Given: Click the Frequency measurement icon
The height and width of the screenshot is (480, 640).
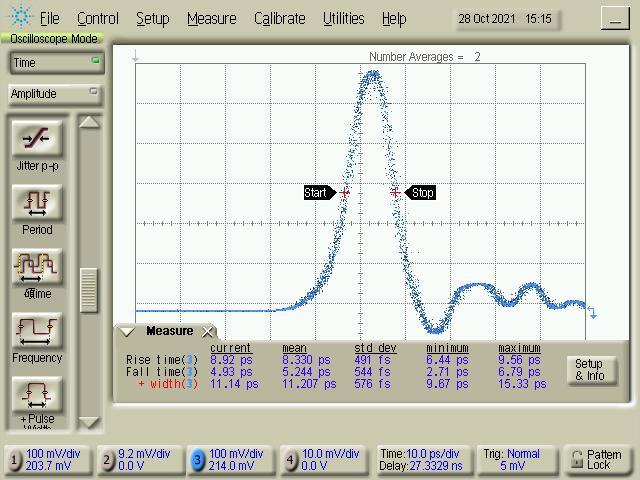Looking at the screenshot, I should 37,331.
